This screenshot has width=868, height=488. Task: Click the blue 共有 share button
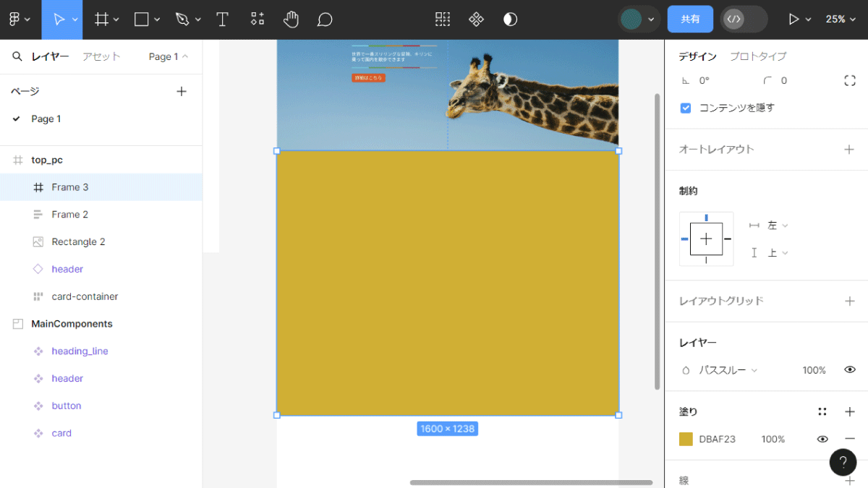click(690, 20)
